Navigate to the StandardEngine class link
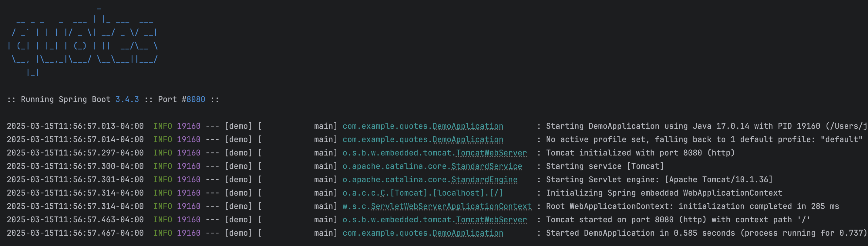 pos(484,179)
